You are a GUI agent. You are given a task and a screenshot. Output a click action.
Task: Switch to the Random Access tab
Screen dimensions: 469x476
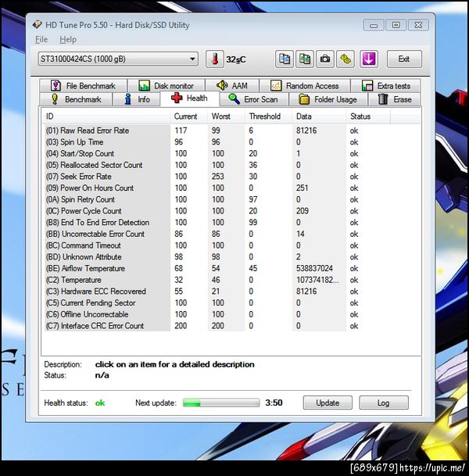tap(305, 86)
